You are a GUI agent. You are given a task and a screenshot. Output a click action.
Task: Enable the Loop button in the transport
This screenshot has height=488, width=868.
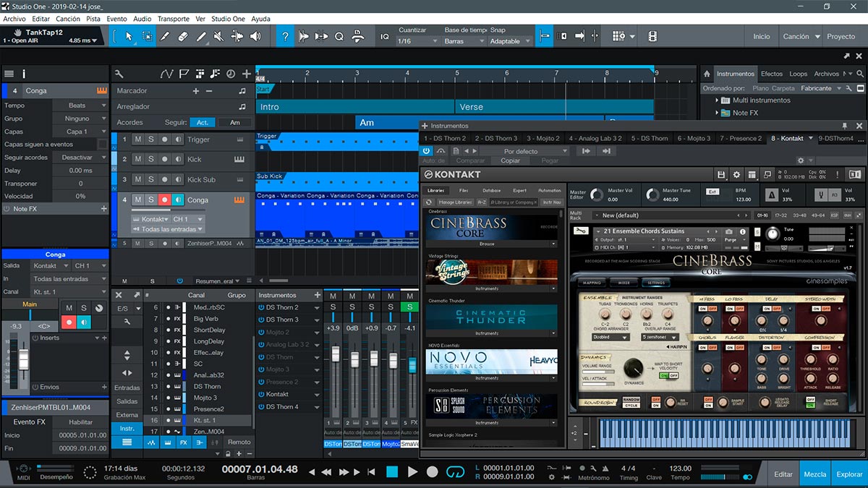tap(455, 471)
